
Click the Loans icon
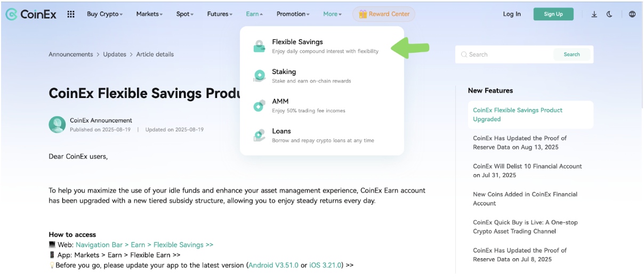coord(260,136)
